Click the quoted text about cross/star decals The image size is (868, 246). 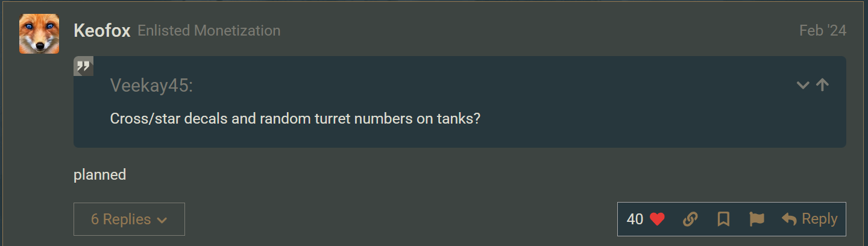point(295,118)
